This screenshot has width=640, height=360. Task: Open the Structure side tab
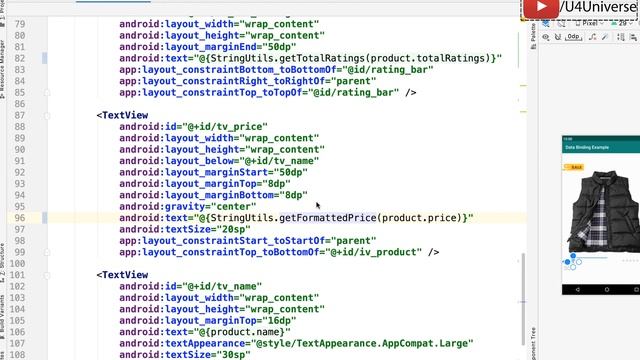2,263
